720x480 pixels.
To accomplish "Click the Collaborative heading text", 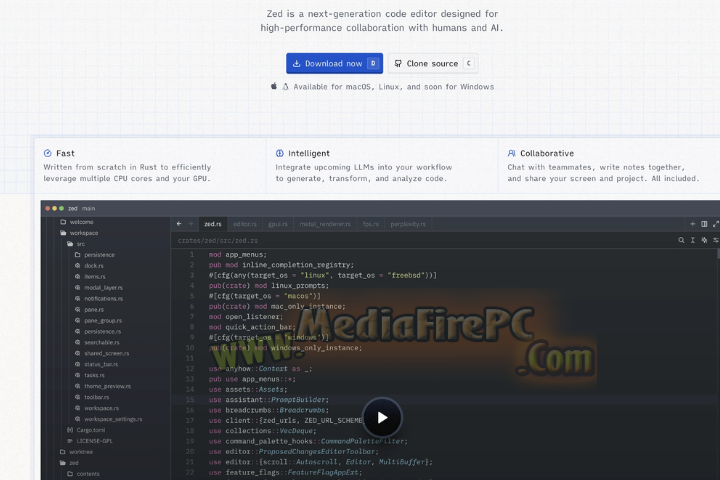I will pos(547,153).
